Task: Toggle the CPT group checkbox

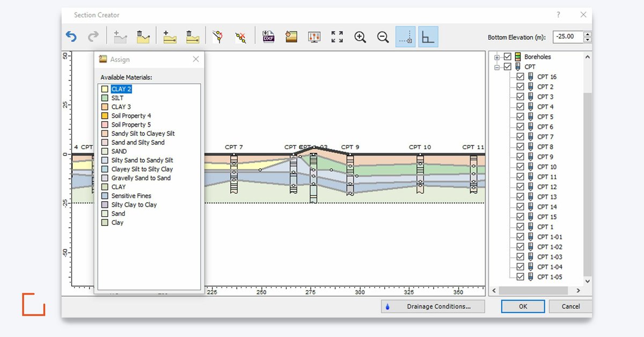Action: 507,67
